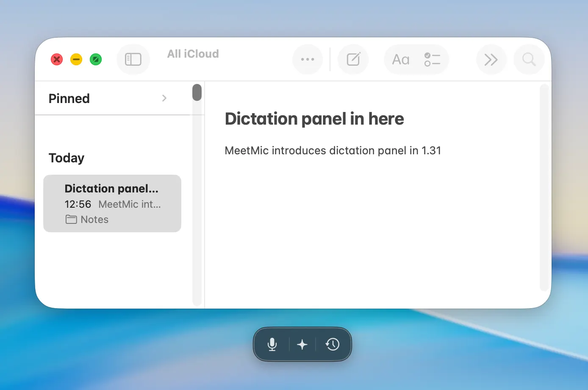Open search with magnifying glass icon
This screenshot has width=588, height=390.
coord(529,59)
